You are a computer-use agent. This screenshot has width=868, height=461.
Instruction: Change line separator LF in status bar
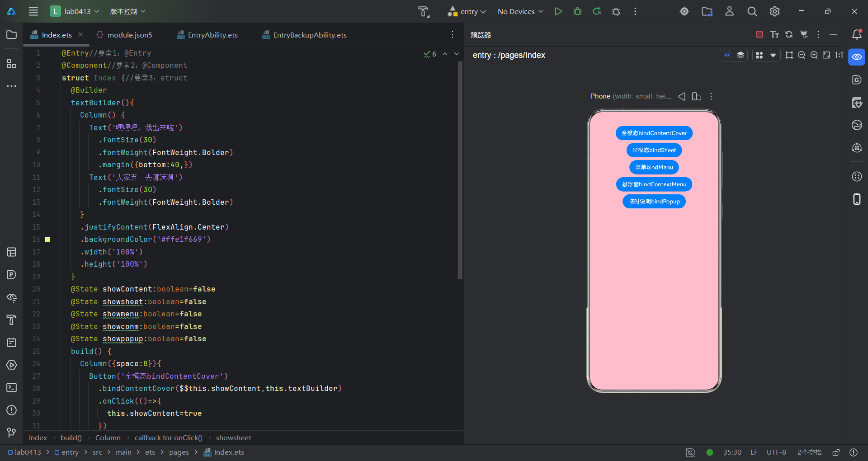click(754, 452)
